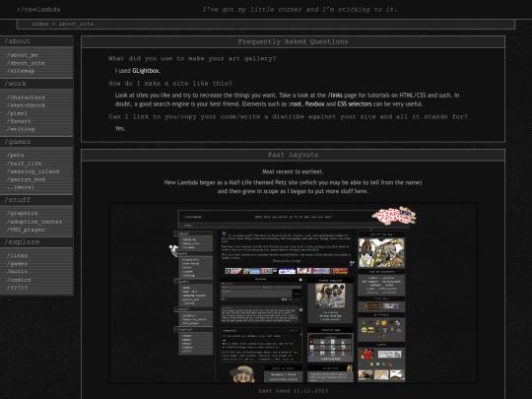
Task: Open the /garrys_mod link
Action: (26, 179)
